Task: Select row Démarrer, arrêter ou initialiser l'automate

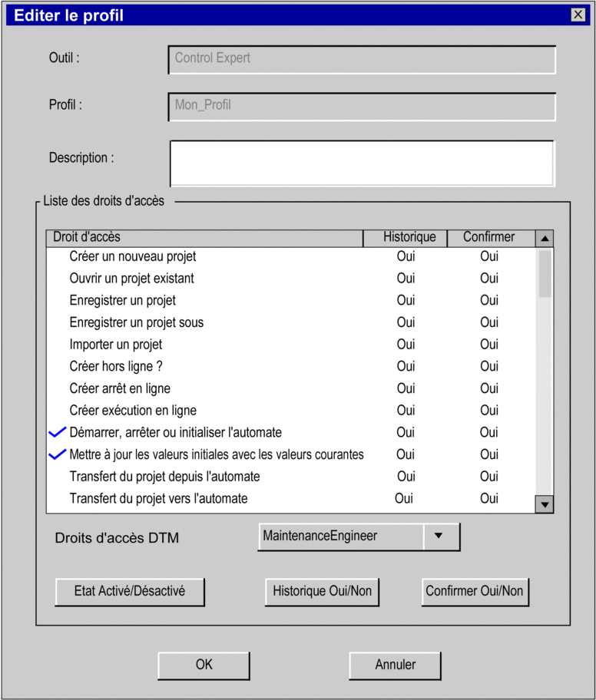Action: [x=291, y=433]
